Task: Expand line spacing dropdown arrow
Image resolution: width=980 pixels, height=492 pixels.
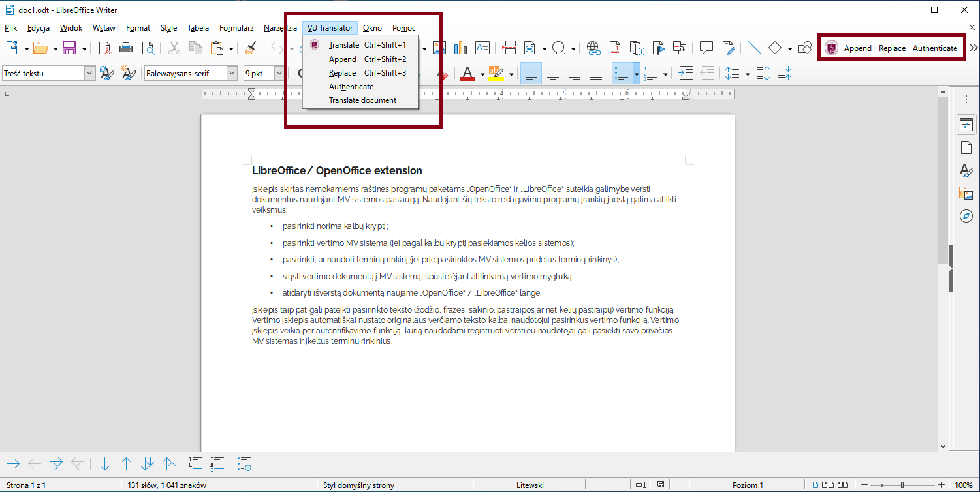Action: pyautogui.click(x=746, y=74)
